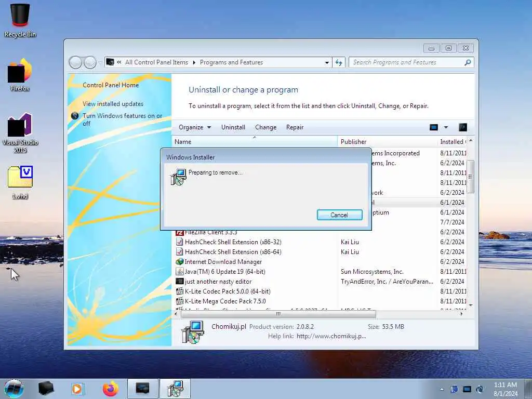532x399 pixels.
Task: Open Control Panel Home link
Action: [111, 85]
